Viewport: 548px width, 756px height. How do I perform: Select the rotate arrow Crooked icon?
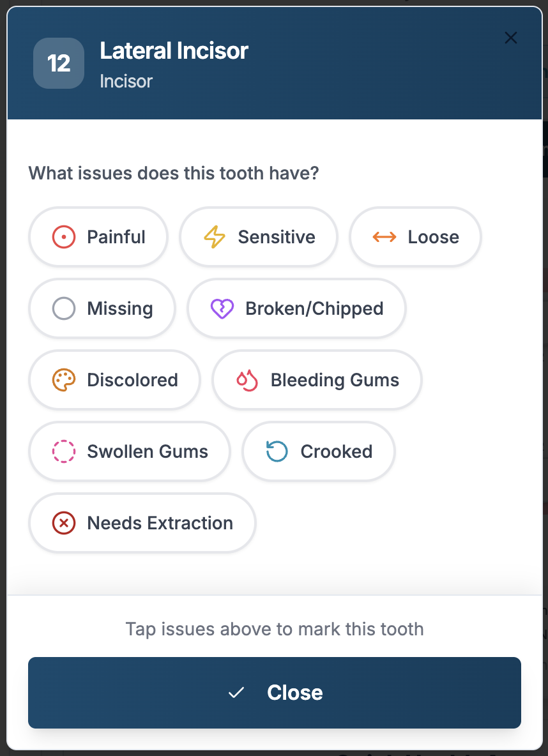point(277,451)
